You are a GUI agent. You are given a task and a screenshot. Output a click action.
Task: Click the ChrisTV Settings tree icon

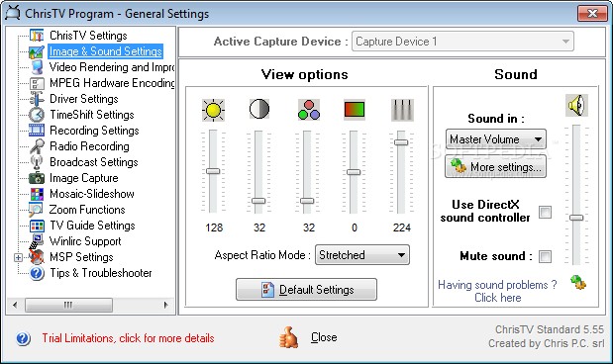click(x=37, y=36)
